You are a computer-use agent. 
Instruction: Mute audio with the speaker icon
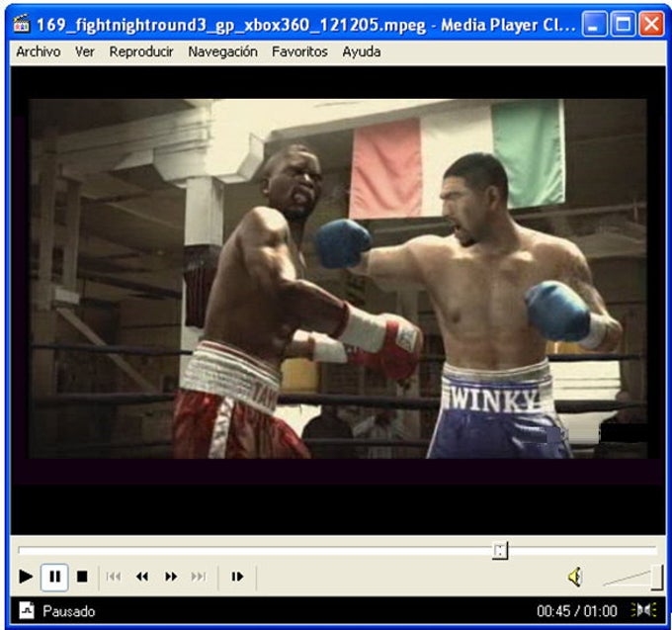575,577
